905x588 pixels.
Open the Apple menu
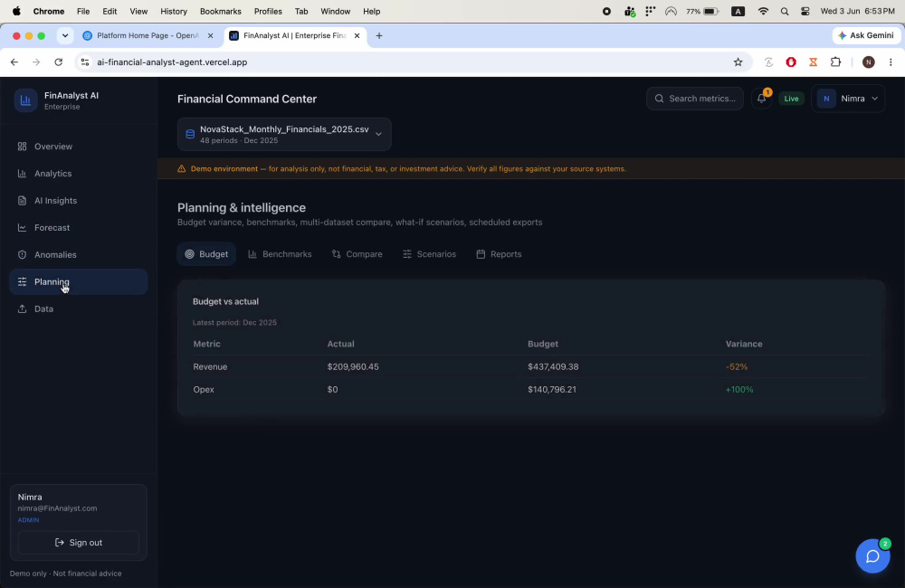16,11
